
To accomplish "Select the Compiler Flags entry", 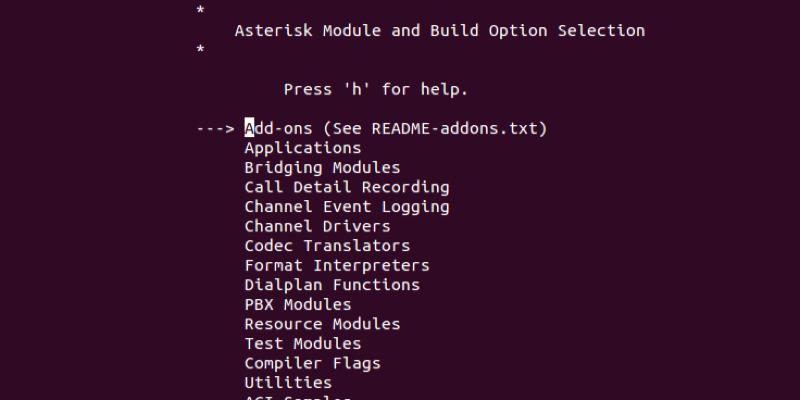I will (x=312, y=363).
